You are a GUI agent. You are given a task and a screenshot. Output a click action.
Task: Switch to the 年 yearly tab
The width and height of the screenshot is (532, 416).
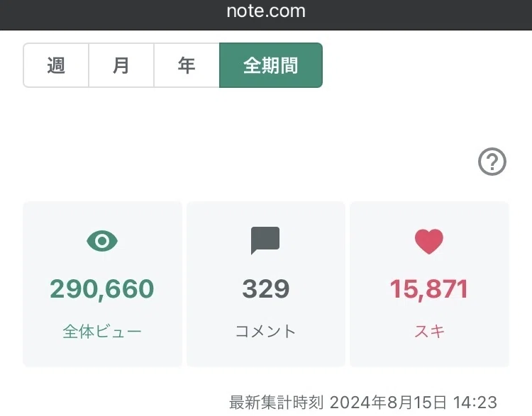click(187, 65)
